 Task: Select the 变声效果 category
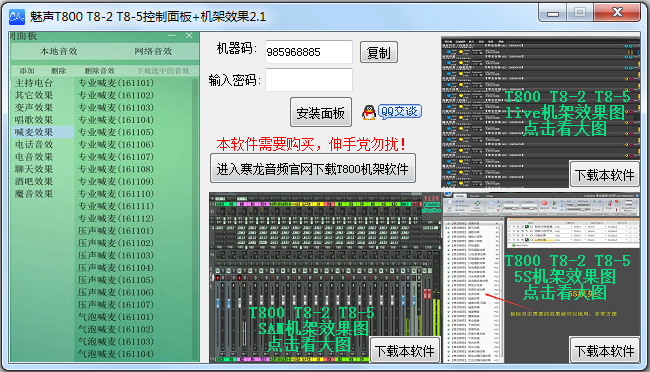click(34, 107)
